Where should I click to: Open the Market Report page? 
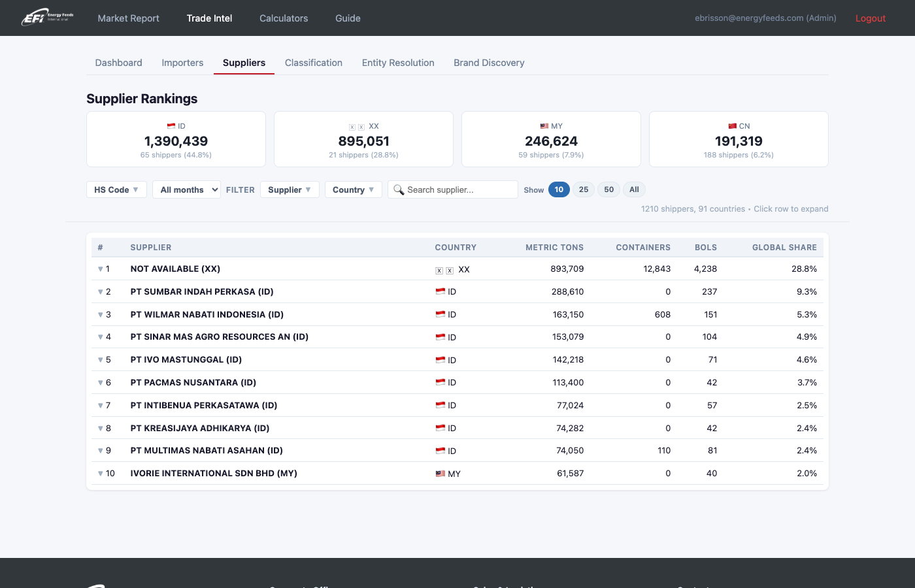(x=128, y=18)
